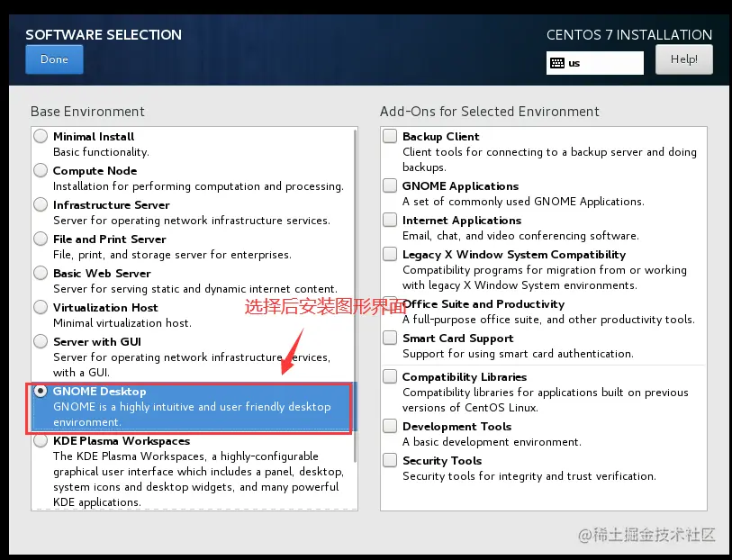Select the Compute Node radio button

coord(41,170)
